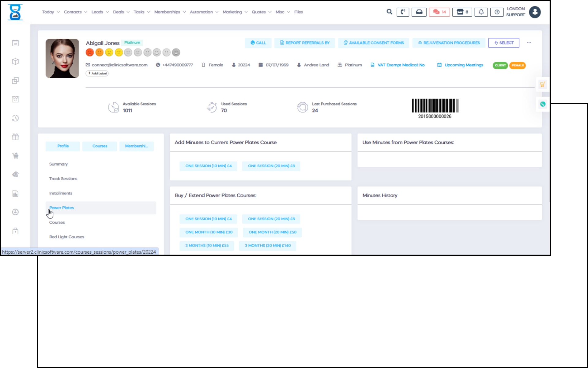Select the red angry face rating
Image resolution: width=588 pixels, height=368 pixels.
click(x=90, y=52)
